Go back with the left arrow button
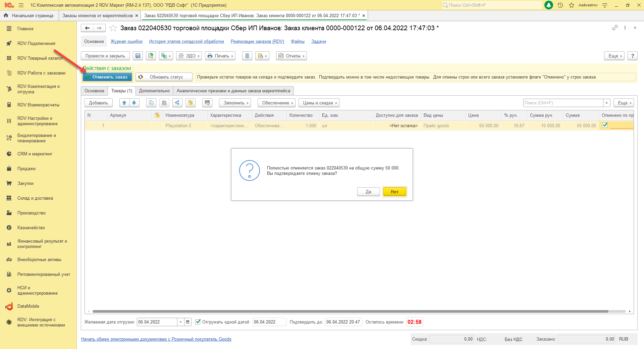 87,28
